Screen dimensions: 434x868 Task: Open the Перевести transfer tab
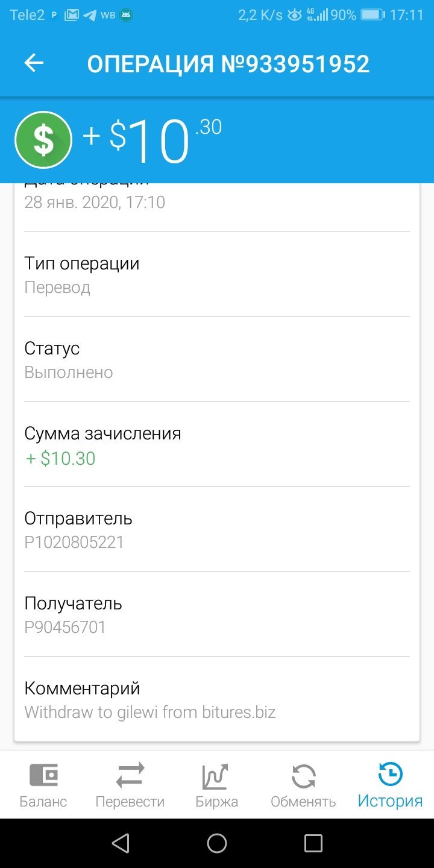click(x=130, y=785)
